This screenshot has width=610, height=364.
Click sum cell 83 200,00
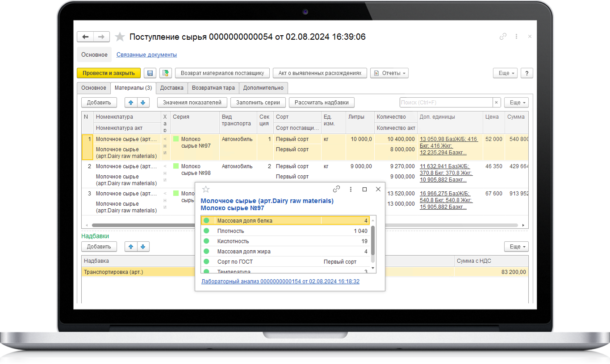pos(491,272)
